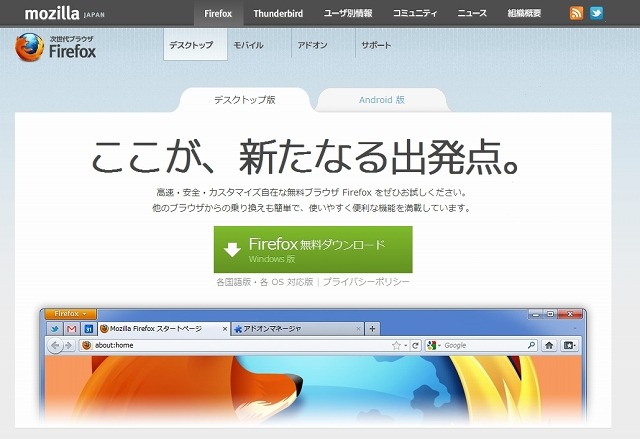The height and width of the screenshot is (439, 640).
Task: Open the bookmarks menu button dropdown
Action: [x=571, y=346]
